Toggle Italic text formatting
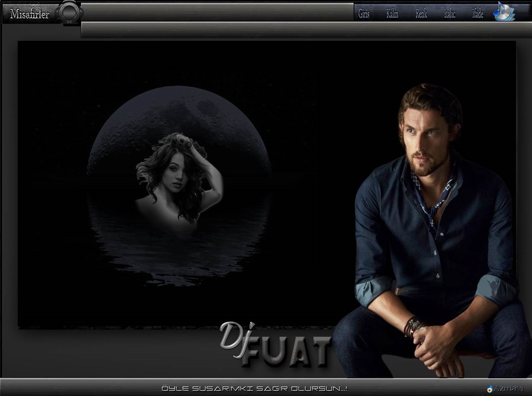 pos(449,14)
